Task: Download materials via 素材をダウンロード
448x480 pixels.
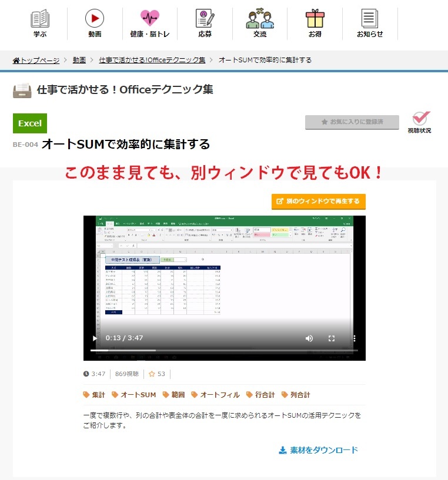Action: (x=318, y=450)
